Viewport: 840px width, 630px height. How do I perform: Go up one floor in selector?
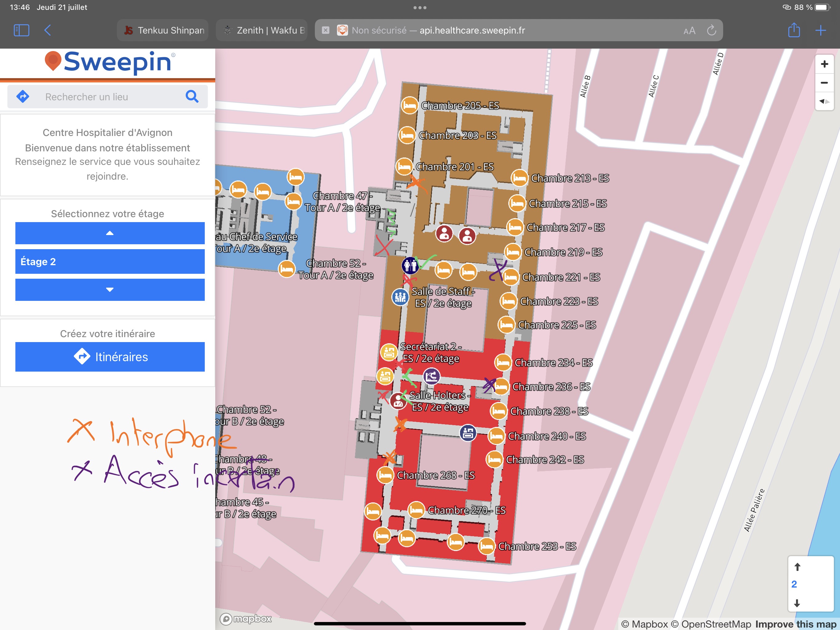[x=110, y=233]
